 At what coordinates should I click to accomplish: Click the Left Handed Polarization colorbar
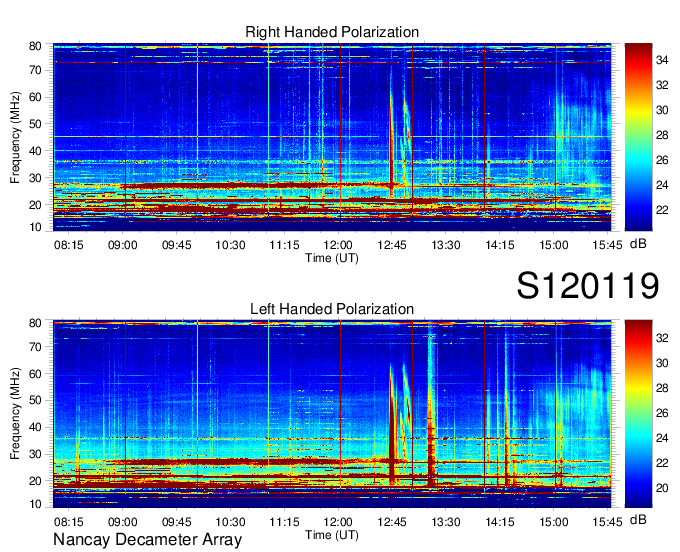coord(638,414)
